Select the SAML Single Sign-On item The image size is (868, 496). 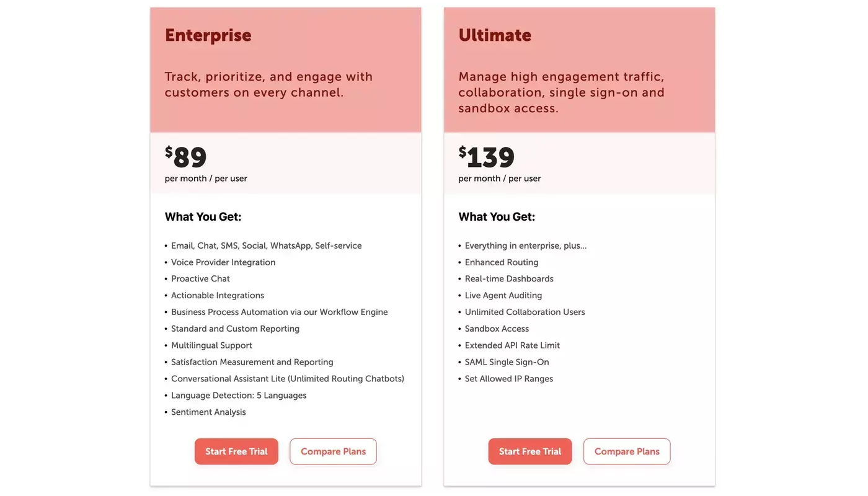click(507, 362)
